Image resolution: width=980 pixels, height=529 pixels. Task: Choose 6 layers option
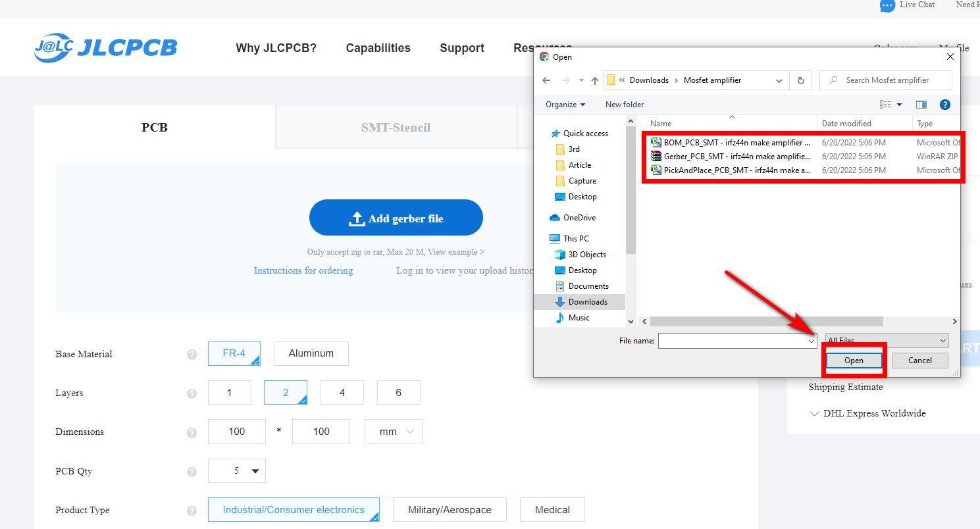point(398,392)
